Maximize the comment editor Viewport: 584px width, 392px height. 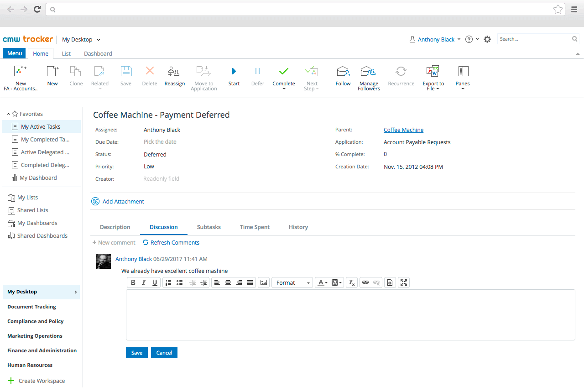click(x=404, y=282)
